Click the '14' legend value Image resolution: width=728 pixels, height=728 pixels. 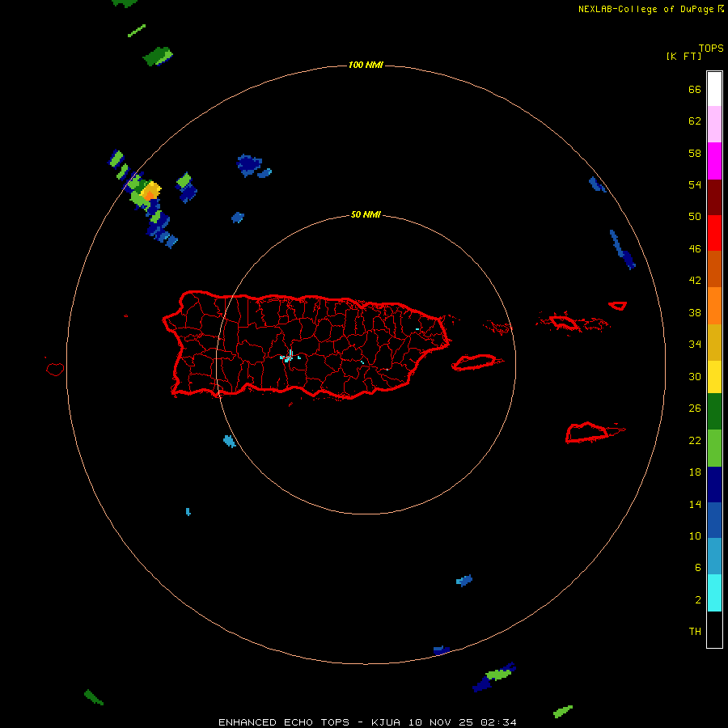pos(695,504)
